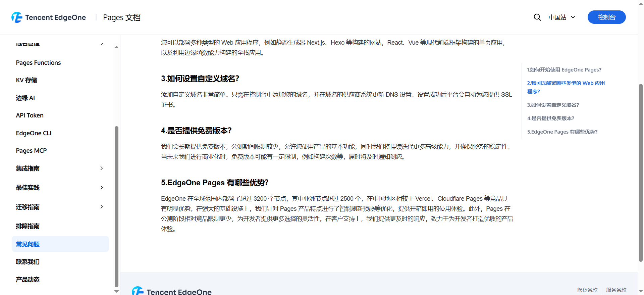Expand the 集成指南 section chevron
The height and width of the screenshot is (295, 644).
[x=102, y=168]
